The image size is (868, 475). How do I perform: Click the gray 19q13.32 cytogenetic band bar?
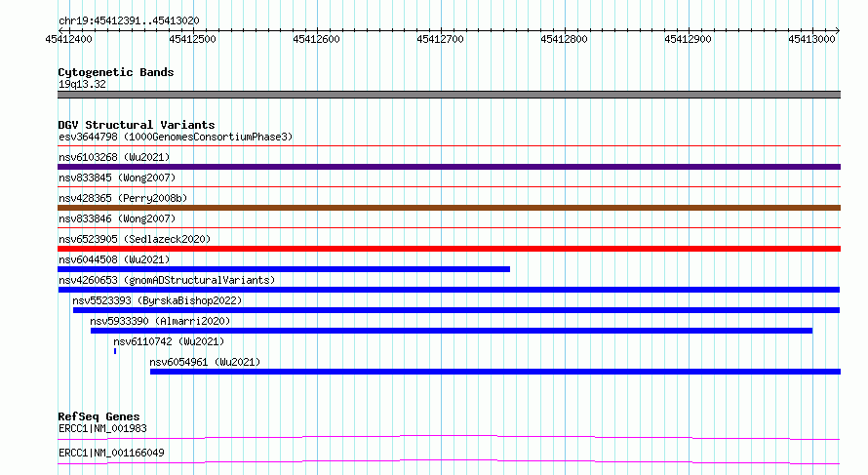click(449, 95)
